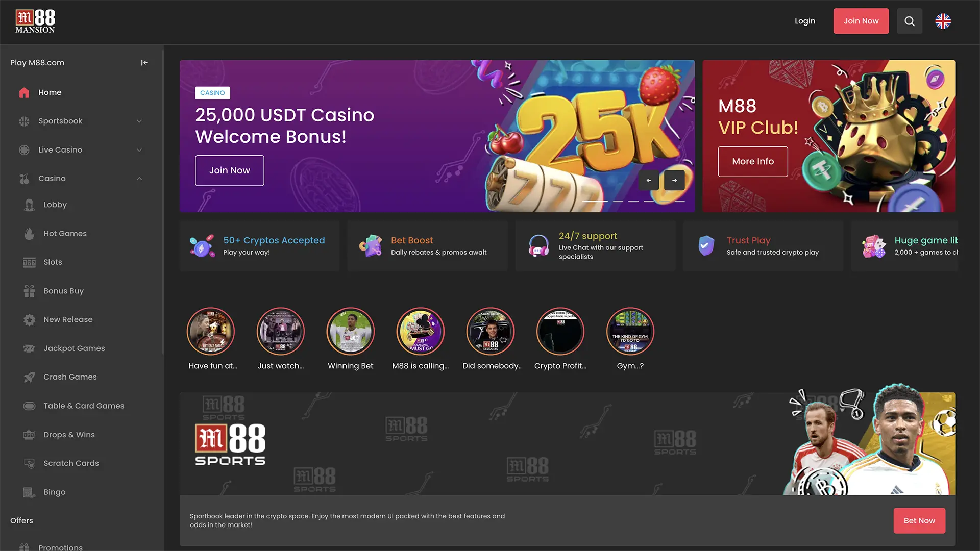Open the UK flag language selector
Image resolution: width=980 pixels, height=551 pixels.
[943, 21]
